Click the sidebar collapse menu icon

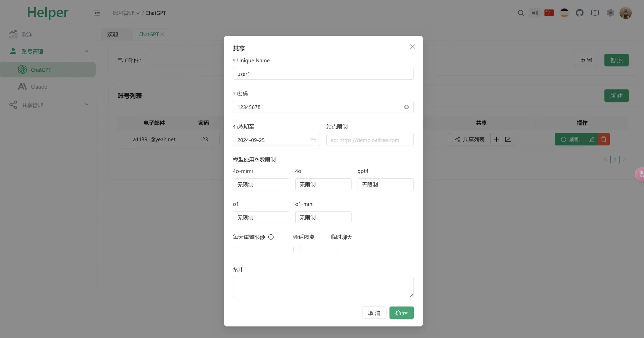coord(97,13)
